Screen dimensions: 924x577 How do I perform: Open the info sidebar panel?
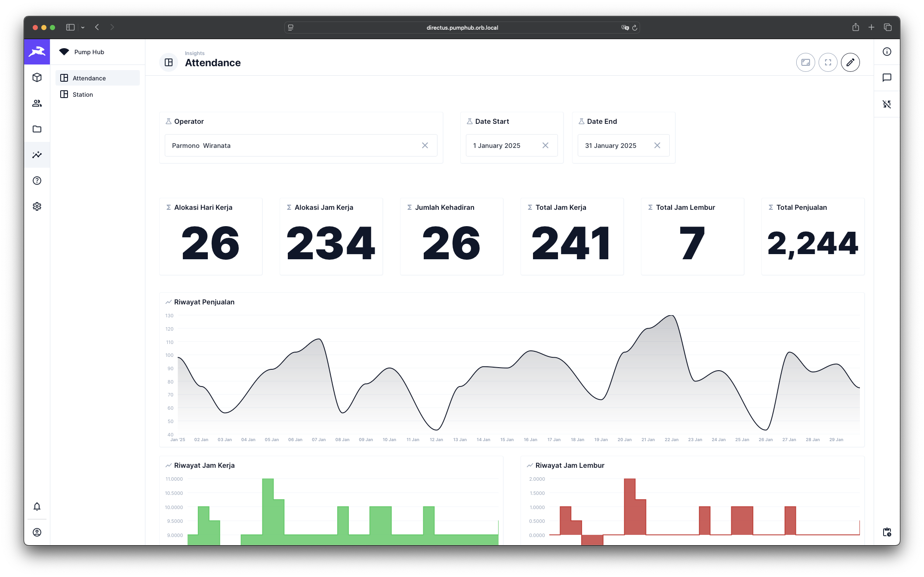[x=887, y=52]
